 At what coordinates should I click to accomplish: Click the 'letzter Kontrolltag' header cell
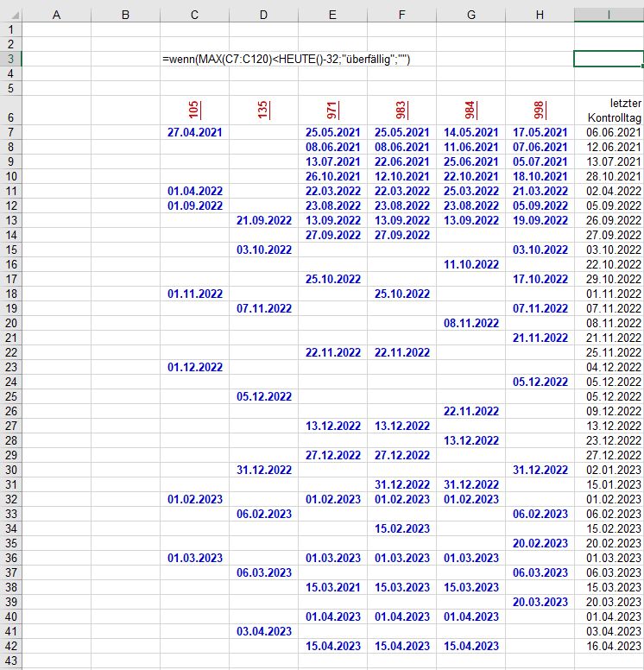pyautogui.click(x=609, y=111)
